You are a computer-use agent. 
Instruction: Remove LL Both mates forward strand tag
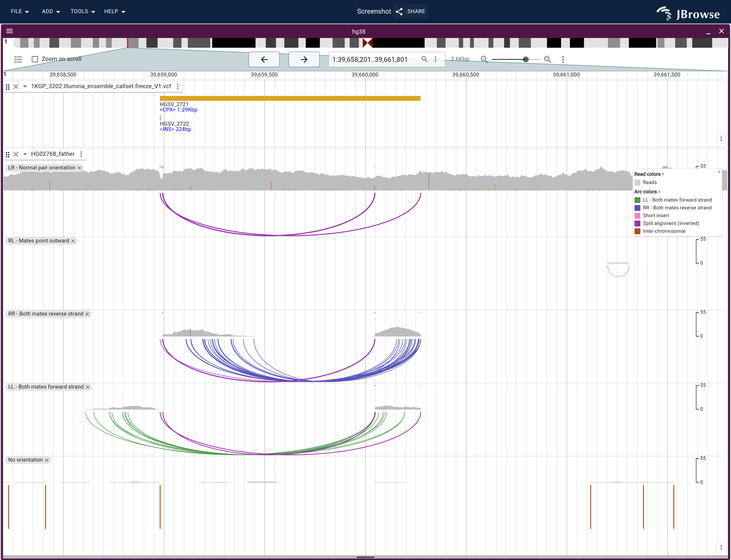click(x=87, y=387)
